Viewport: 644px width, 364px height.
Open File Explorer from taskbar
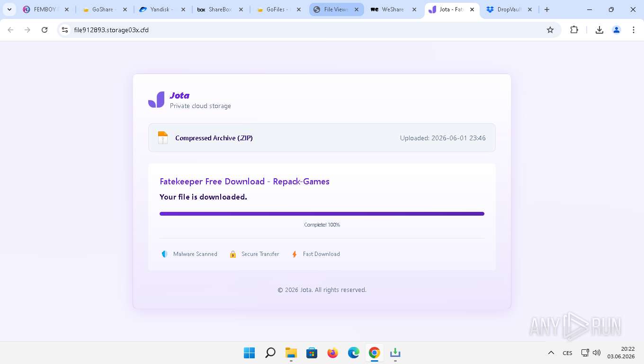pos(291,353)
